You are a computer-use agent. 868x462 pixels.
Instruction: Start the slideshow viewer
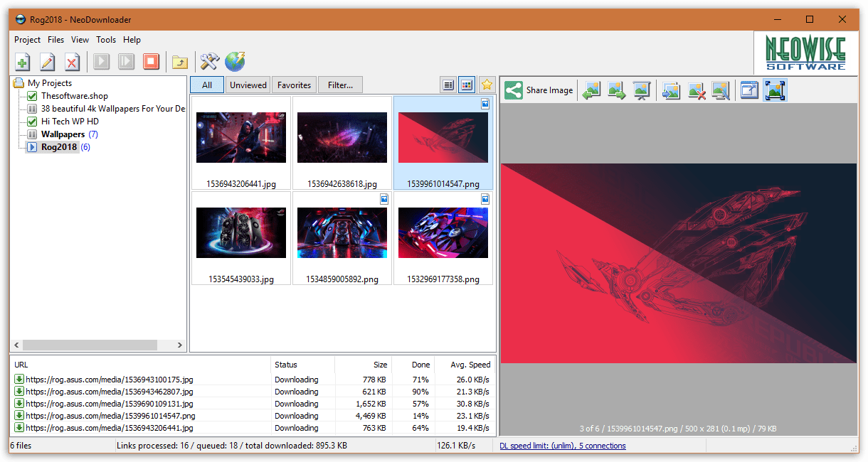click(x=642, y=90)
